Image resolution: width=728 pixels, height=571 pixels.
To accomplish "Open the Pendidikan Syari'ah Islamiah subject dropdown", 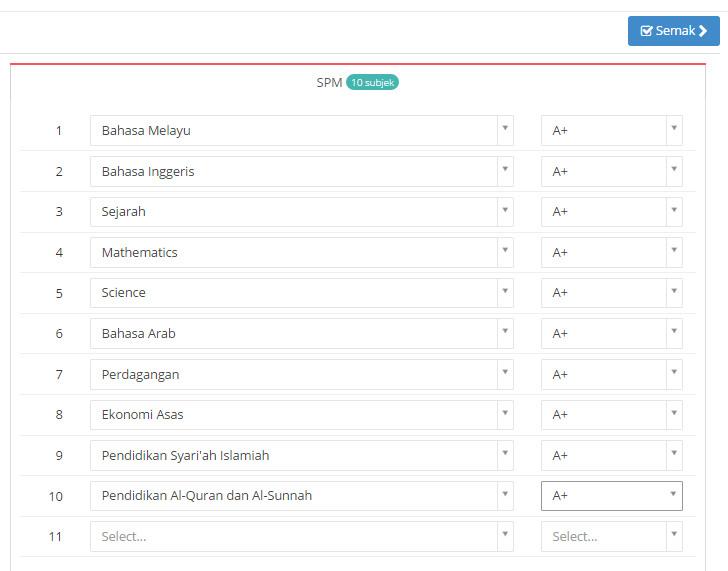I will pos(302,455).
